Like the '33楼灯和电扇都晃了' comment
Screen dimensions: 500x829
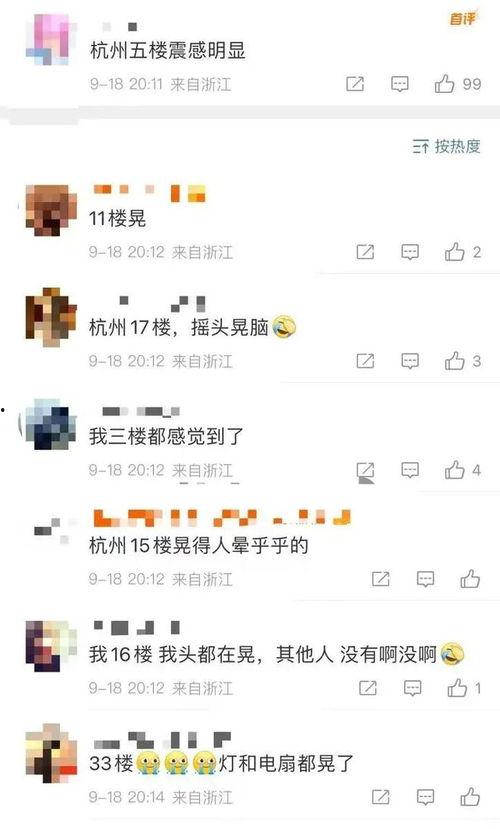coord(470,797)
